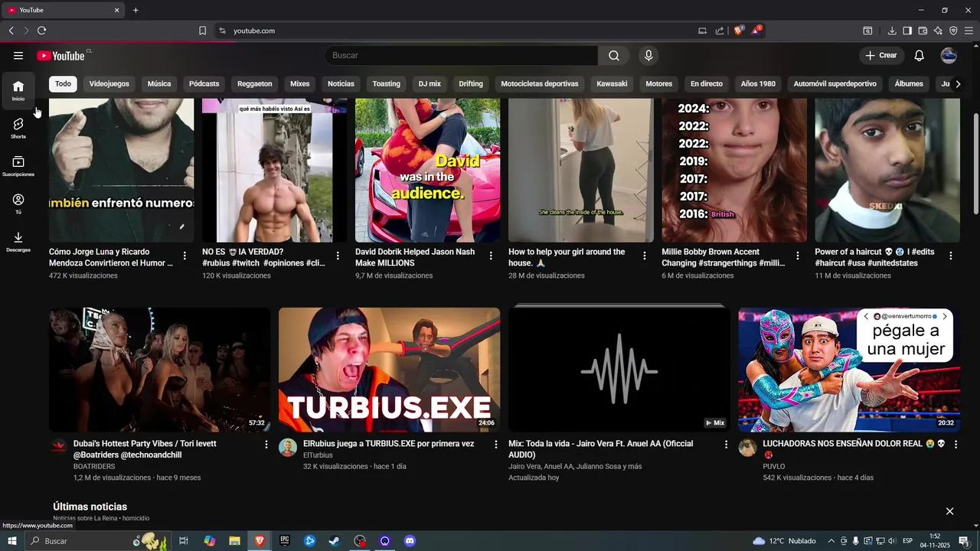Select the Videojuegos filter chip
Image resolution: width=980 pixels, height=551 pixels.
click(109, 84)
